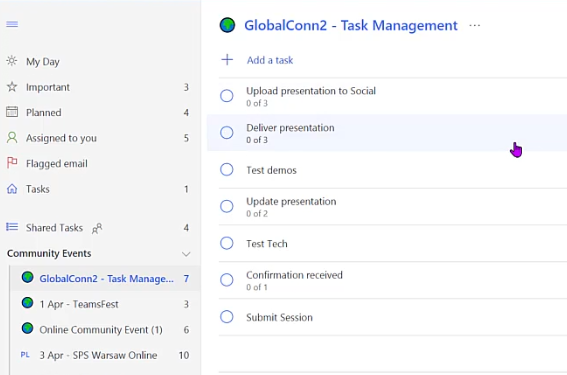Open the Important list
This screenshot has height=375, width=567.
pos(100,87)
